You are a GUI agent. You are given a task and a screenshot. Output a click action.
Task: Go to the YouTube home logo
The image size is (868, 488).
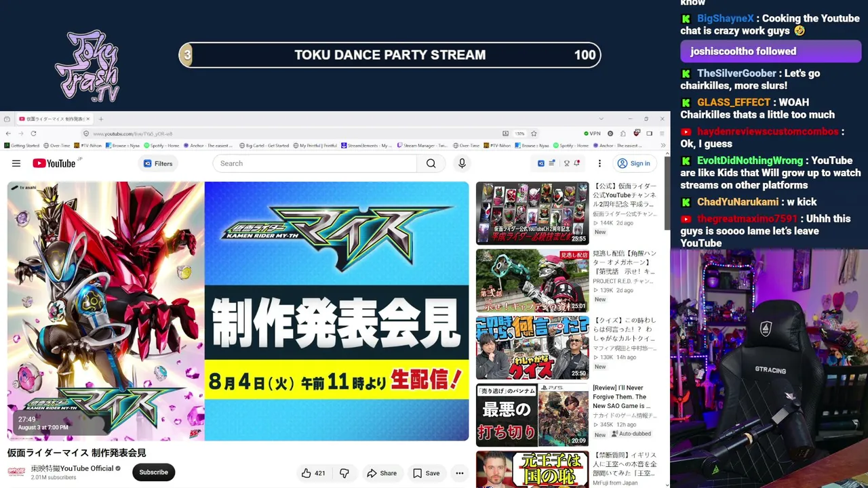click(54, 163)
